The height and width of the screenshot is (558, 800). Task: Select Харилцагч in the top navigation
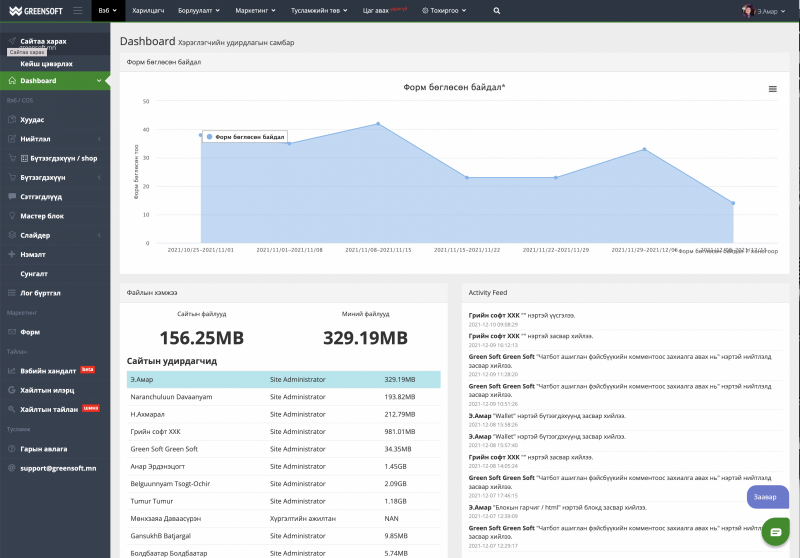[148, 10]
